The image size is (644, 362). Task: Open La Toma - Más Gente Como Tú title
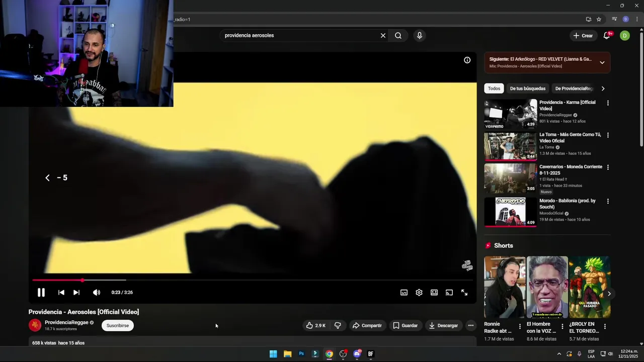570,138
